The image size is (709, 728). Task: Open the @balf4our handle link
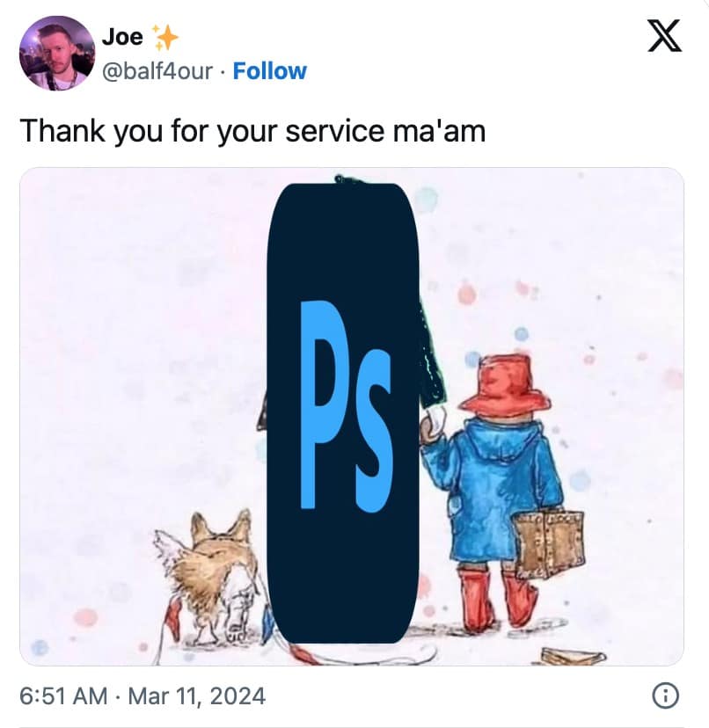[157, 71]
